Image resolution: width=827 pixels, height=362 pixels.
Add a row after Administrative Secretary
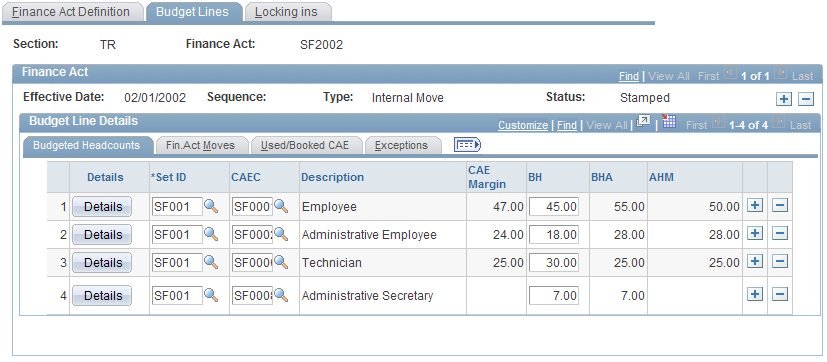(756, 294)
